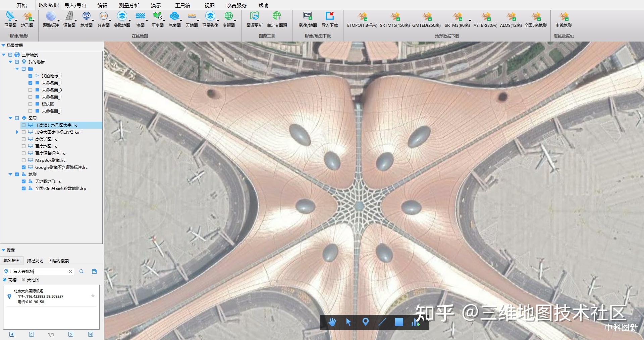Open the 地形图 terrain tool

pos(27,19)
